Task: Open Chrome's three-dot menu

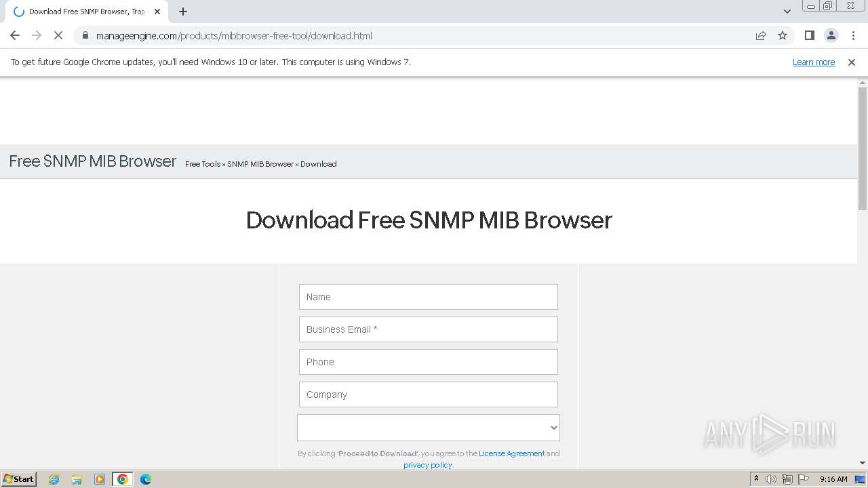Action: [x=853, y=35]
